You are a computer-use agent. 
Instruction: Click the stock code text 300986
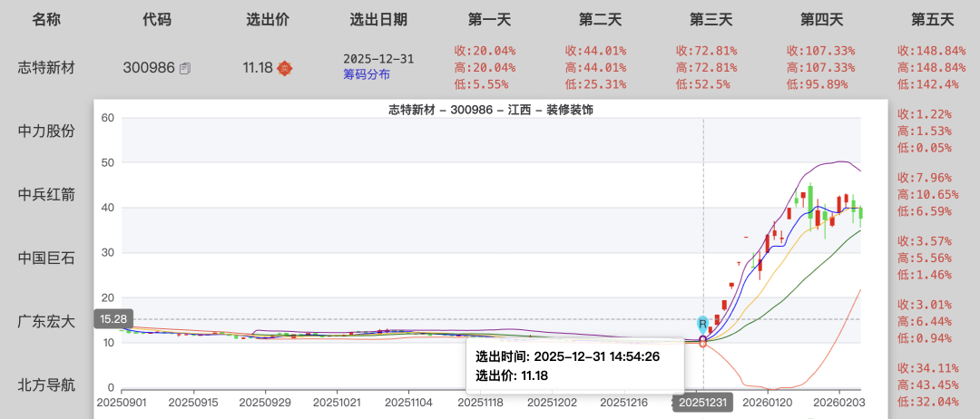tap(149, 67)
